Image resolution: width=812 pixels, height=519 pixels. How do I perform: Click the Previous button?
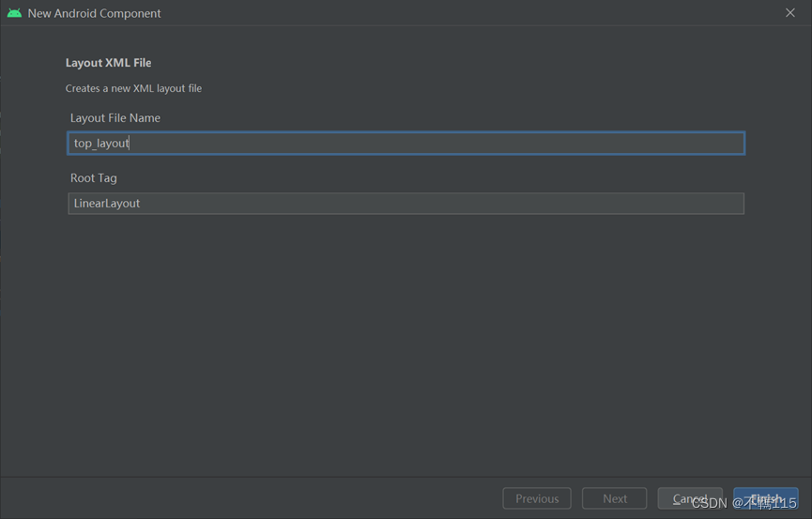point(537,498)
